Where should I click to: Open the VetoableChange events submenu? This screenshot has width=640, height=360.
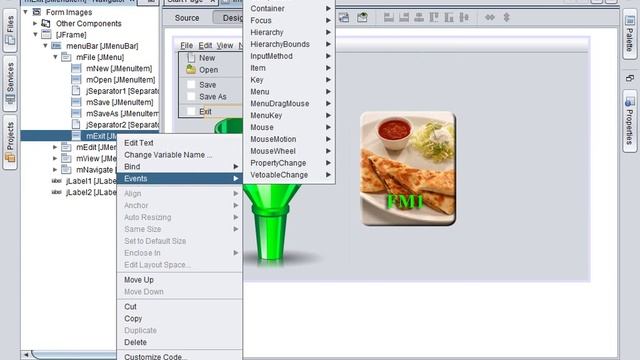289,174
